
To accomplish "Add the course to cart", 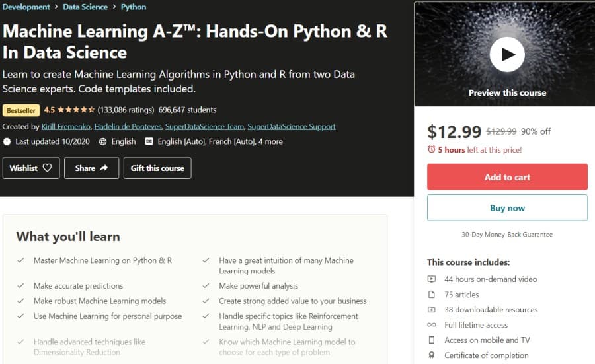I will 507,177.
